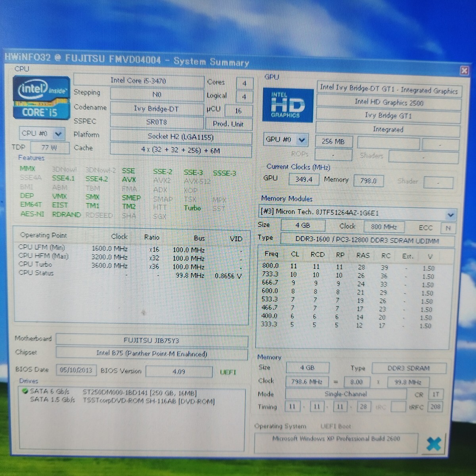Click the CPU LFM (Min) row
The height and width of the screenshot is (476, 476).
(x=130, y=248)
